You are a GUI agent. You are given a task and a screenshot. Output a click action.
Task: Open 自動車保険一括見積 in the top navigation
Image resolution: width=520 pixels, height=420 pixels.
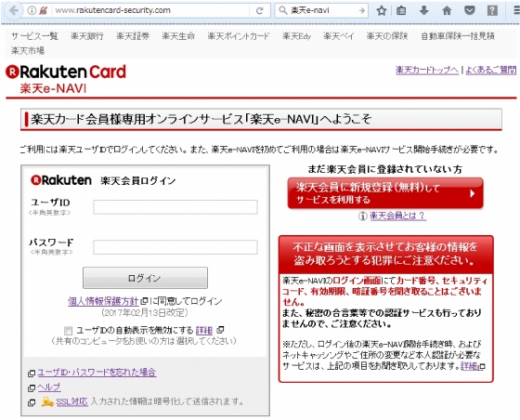click(x=458, y=36)
